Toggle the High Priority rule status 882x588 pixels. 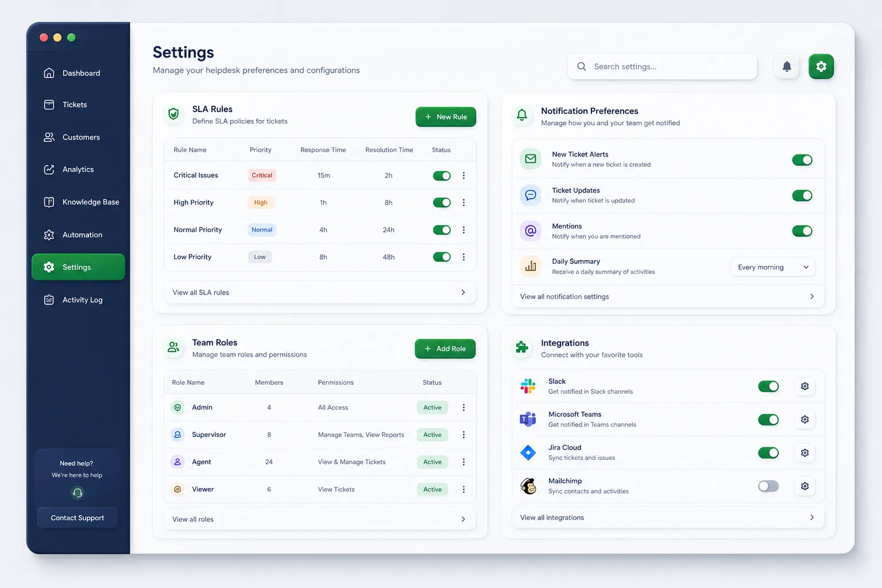click(x=442, y=203)
